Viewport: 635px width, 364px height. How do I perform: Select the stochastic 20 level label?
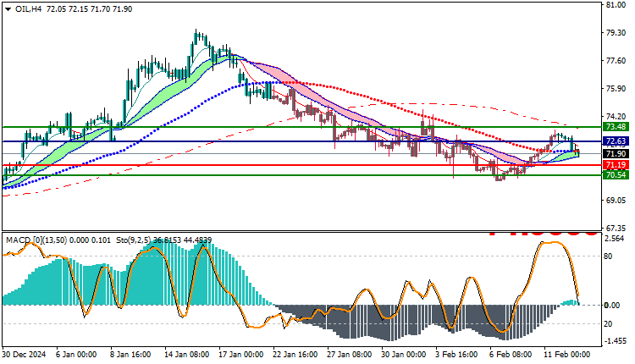pyautogui.click(x=608, y=324)
